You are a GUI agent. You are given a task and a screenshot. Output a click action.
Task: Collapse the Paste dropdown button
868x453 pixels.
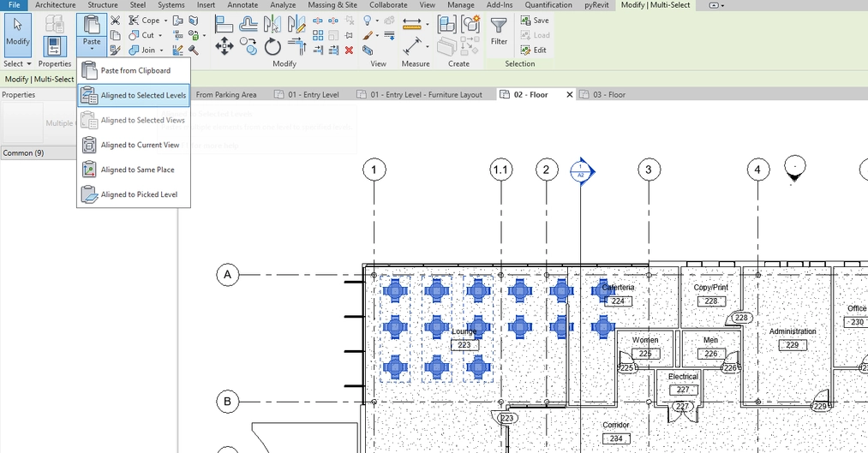[x=92, y=45]
